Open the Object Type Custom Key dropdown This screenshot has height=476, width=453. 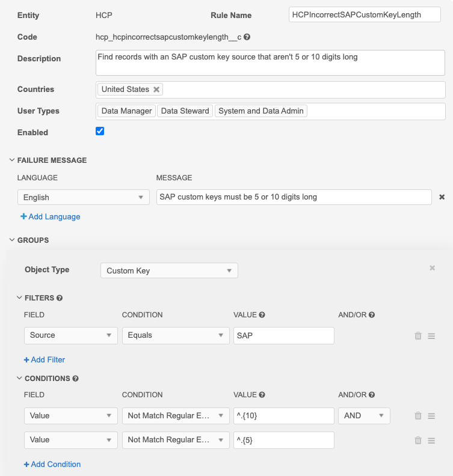click(x=169, y=271)
